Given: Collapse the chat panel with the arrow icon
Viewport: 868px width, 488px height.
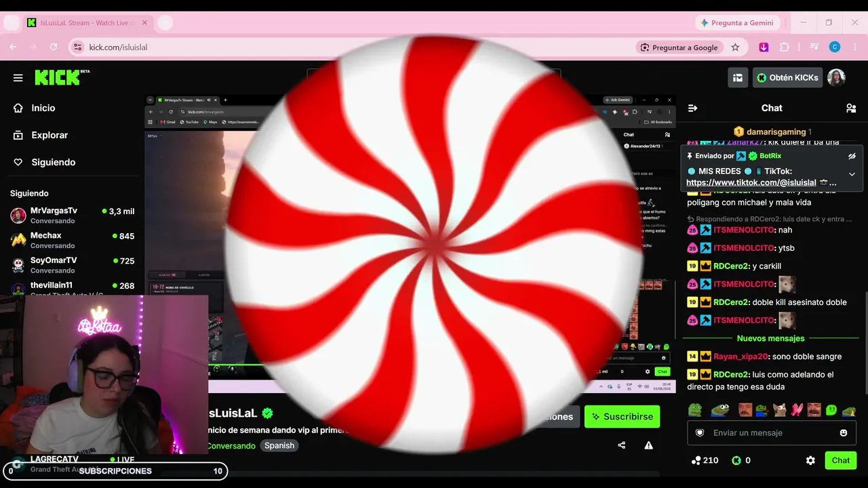Looking at the screenshot, I should point(692,108).
